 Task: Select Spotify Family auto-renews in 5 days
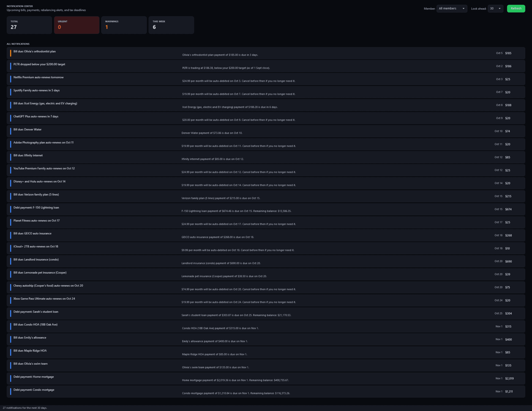[x=266, y=92]
